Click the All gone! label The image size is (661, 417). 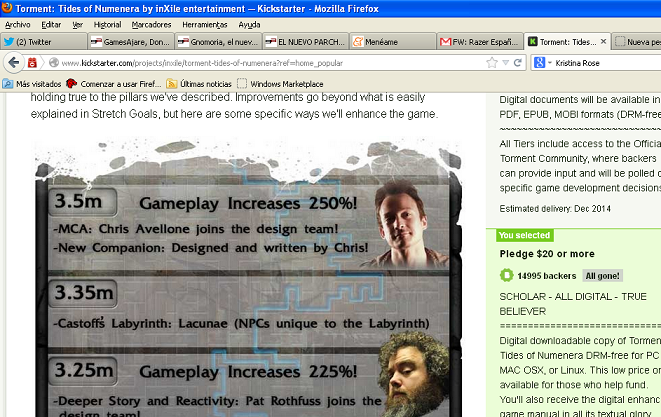pyautogui.click(x=602, y=276)
